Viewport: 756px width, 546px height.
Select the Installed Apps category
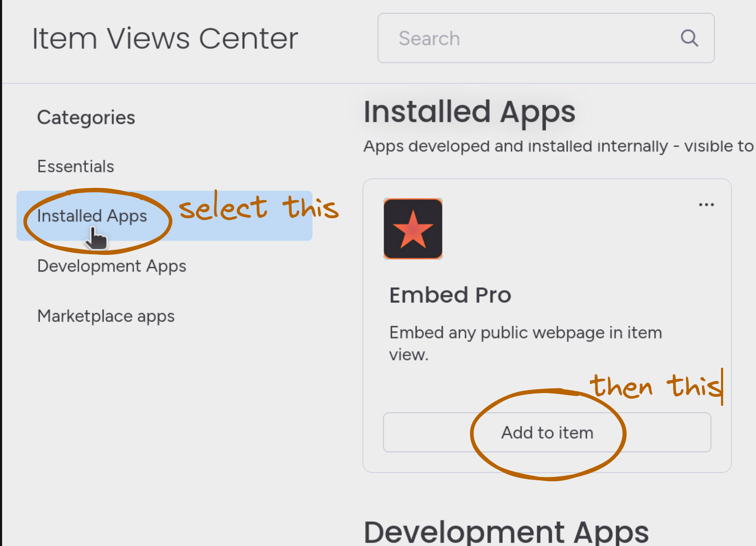coord(92,216)
